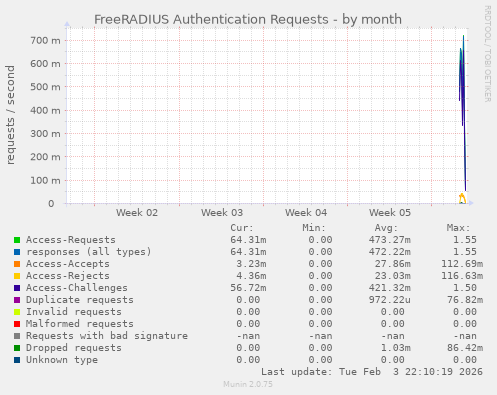The height and width of the screenshot is (395, 497).
Task: Click the orange Access-Accepts legend swatch
Action: (17, 264)
